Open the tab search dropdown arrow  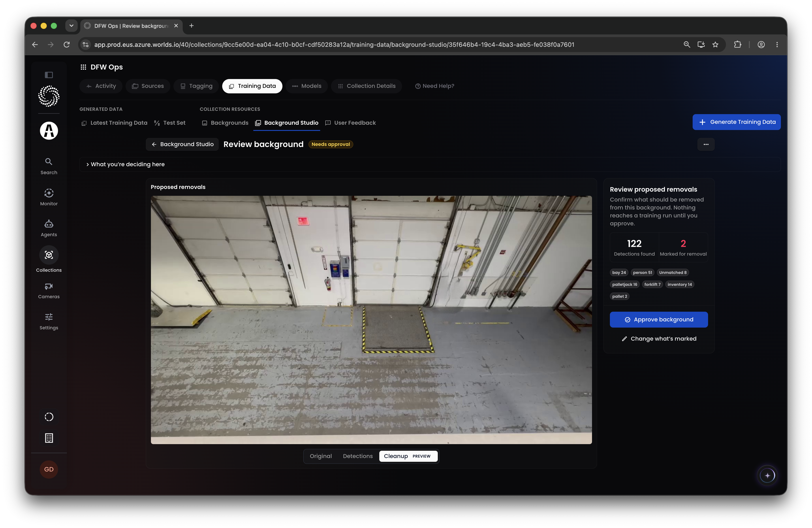[x=71, y=26]
